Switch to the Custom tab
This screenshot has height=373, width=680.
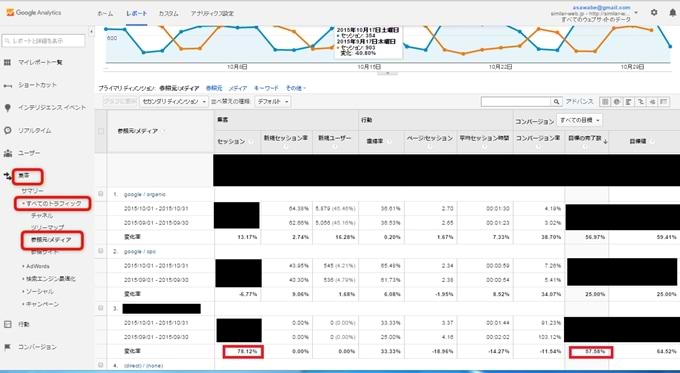[x=168, y=13]
